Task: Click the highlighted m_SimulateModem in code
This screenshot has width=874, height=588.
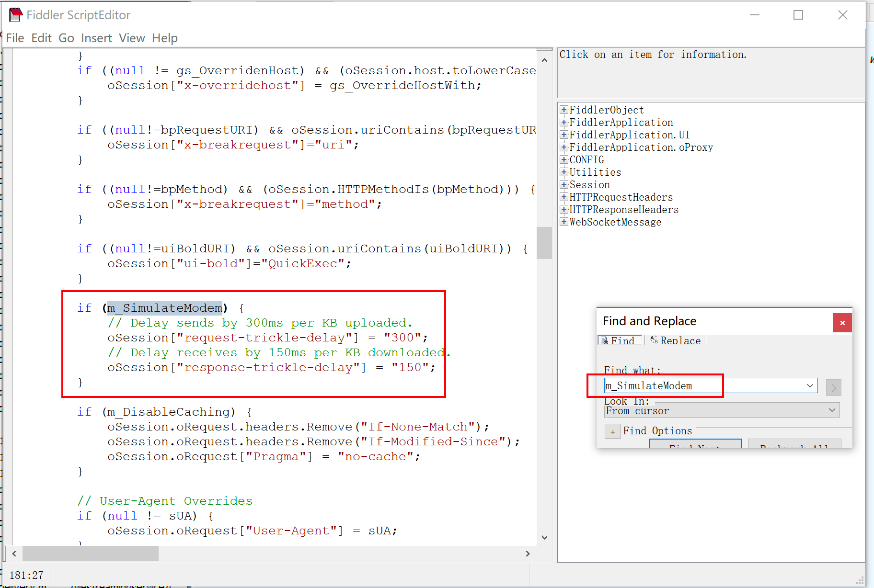Action: (x=165, y=308)
